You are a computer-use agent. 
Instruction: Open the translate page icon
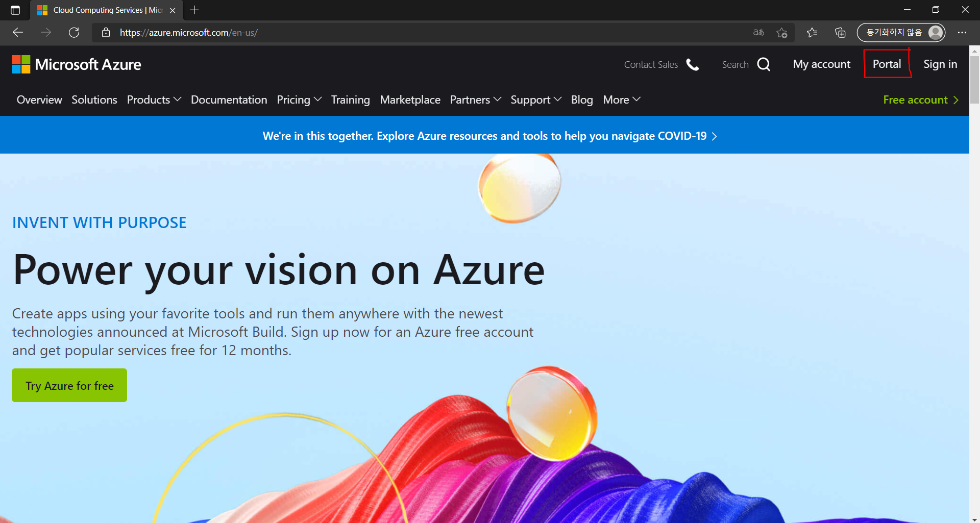(x=758, y=33)
